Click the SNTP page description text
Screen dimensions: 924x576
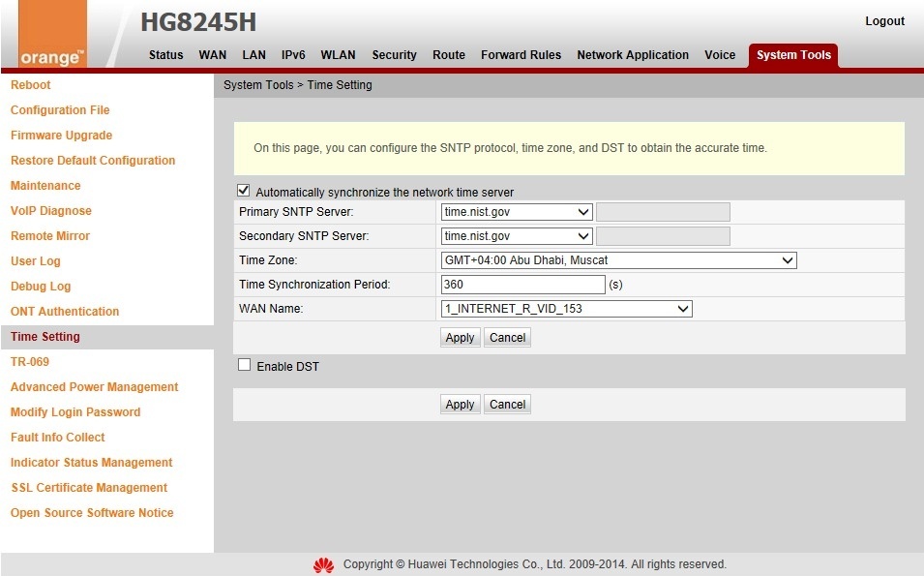pos(510,148)
